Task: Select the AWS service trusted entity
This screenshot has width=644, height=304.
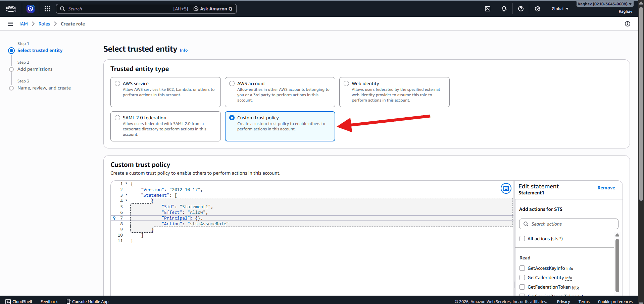Action: pos(117,83)
